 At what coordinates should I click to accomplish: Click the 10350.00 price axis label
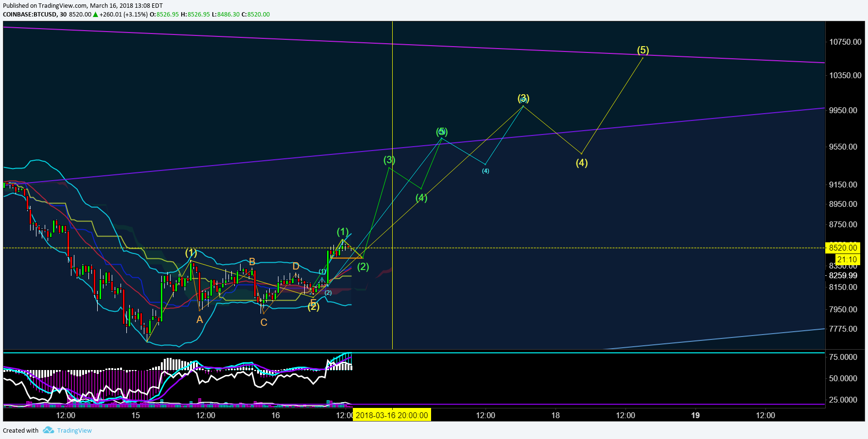845,75
